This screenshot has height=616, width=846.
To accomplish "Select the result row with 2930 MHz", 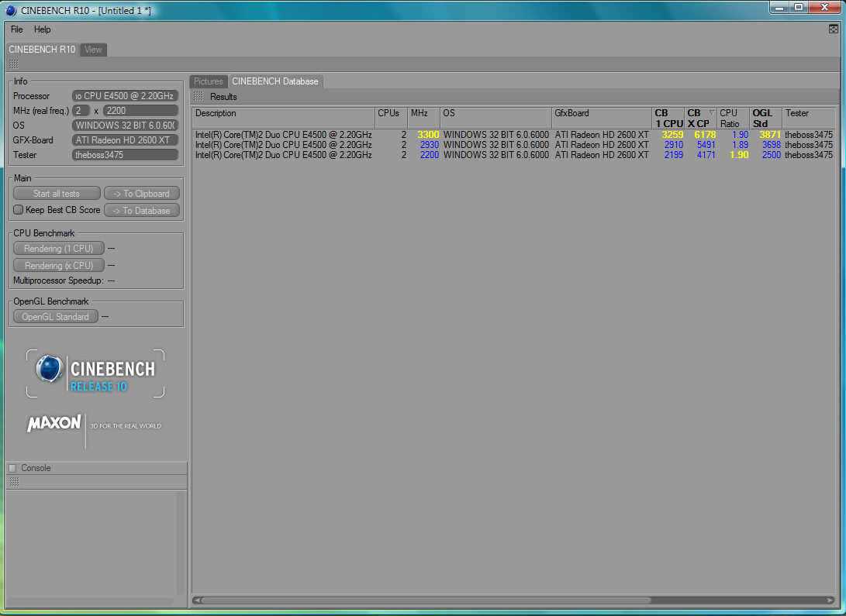I will [513, 145].
